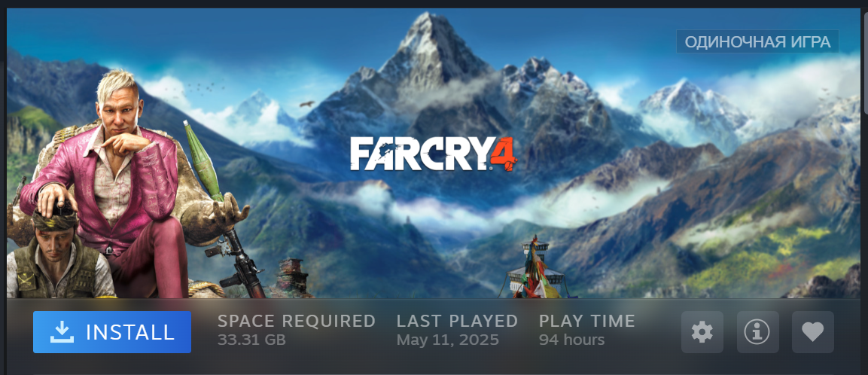
Task: Click the Far Cry 4 logo
Action: tap(434, 154)
